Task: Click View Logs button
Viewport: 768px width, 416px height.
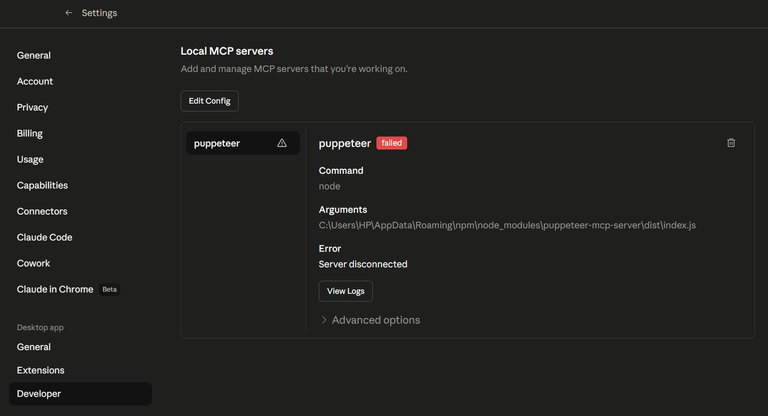Action: 346,291
